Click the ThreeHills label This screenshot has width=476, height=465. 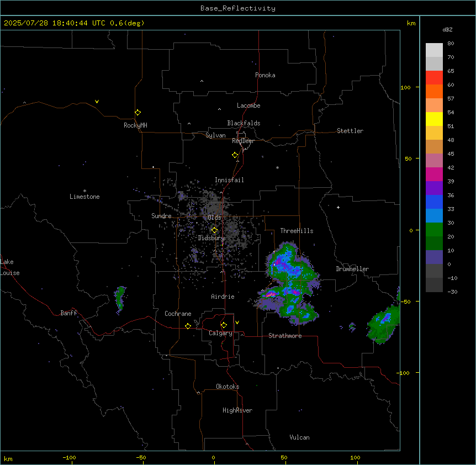pos(297,231)
